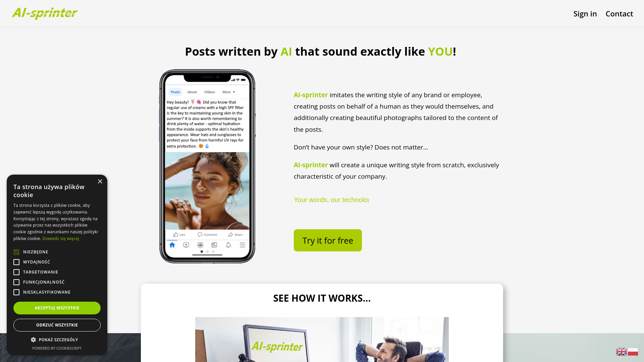The width and height of the screenshot is (644, 362).
Task: Click the close X button on cookie banner
Action: (x=100, y=181)
